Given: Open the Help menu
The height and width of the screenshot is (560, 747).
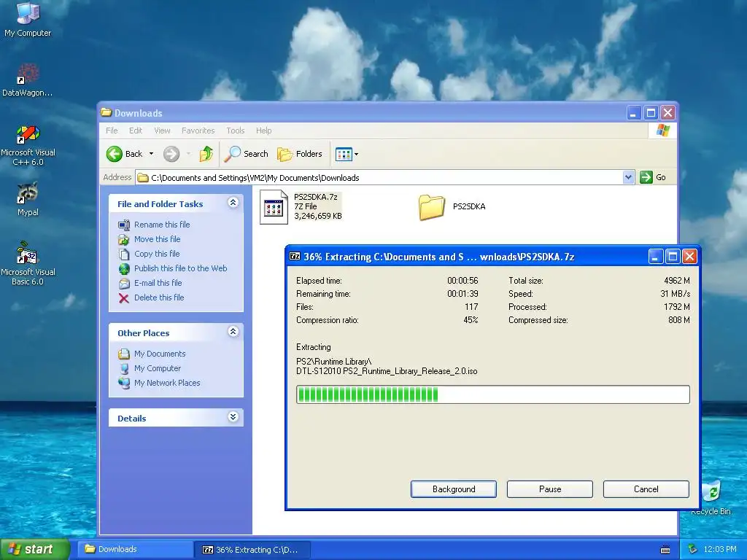Looking at the screenshot, I should (x=263, y=131).
